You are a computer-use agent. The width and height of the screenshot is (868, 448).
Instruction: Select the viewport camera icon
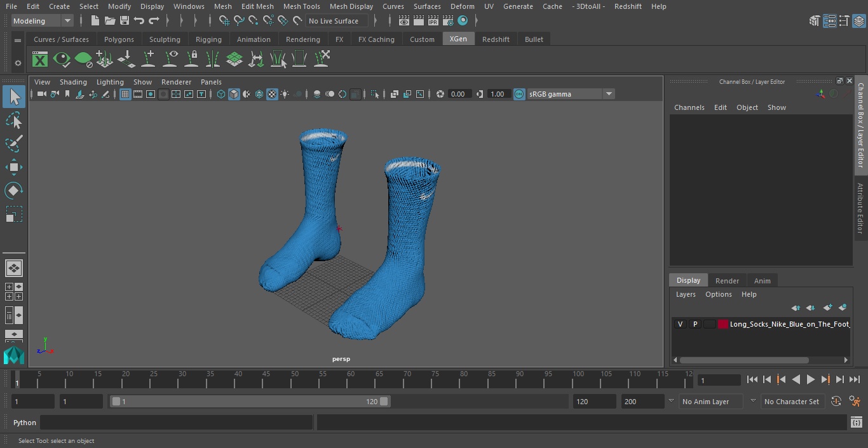42,94
